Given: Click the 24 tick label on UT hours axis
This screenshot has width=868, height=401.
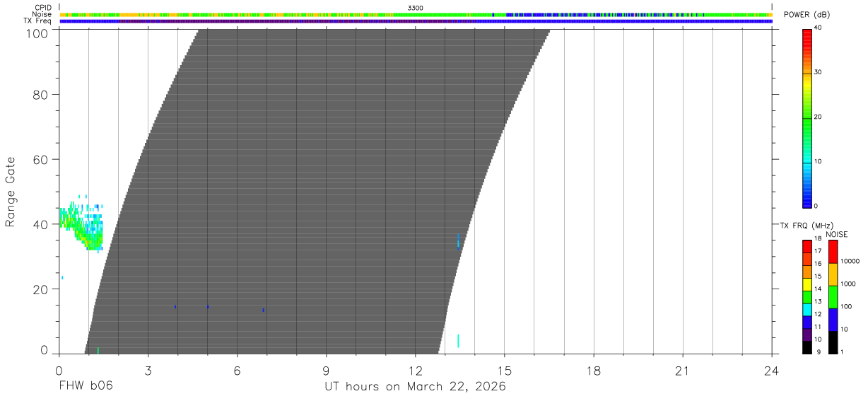Looking at the screenshot, I should [772, 371].
